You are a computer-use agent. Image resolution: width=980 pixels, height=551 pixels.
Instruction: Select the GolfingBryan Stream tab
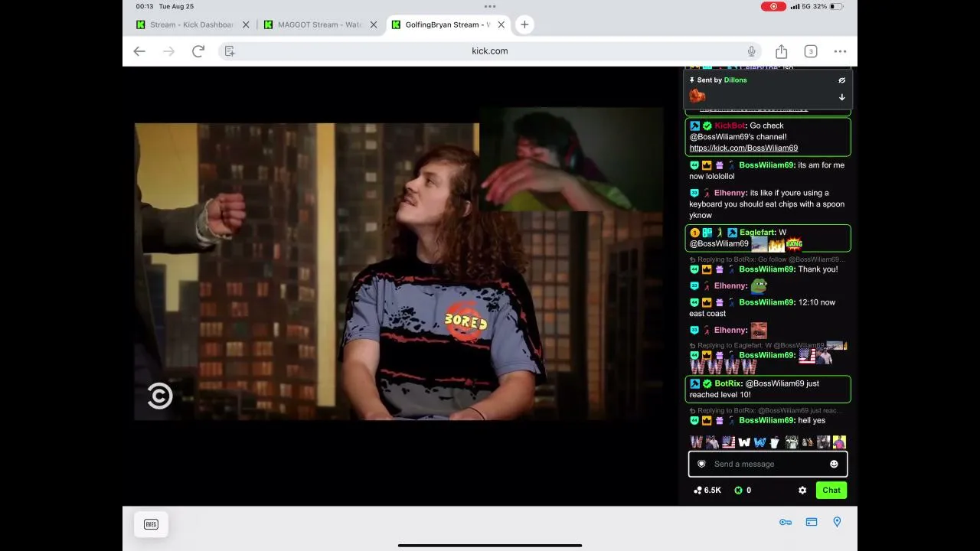coord(448,24)
